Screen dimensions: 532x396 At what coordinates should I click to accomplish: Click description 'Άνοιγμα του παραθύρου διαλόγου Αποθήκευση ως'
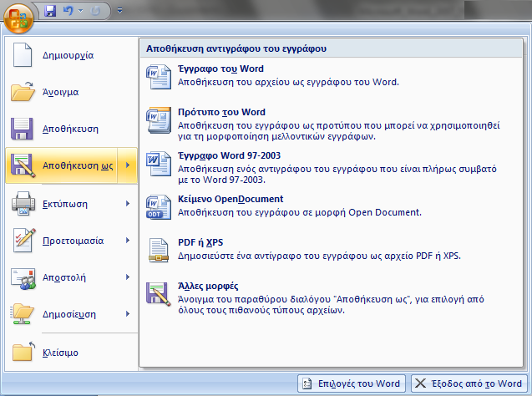[331, 304]
